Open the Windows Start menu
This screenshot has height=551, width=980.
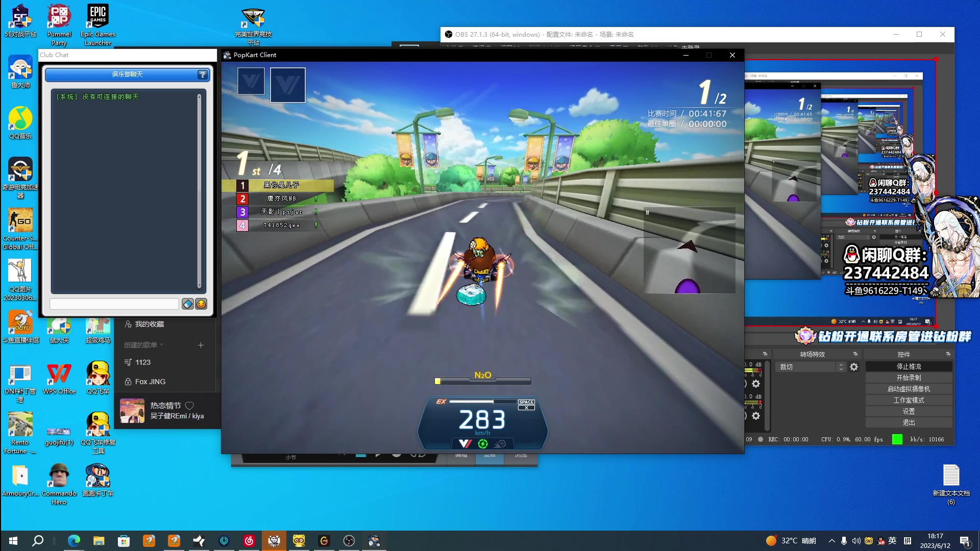pyautogui.click(x=13, y=541)
